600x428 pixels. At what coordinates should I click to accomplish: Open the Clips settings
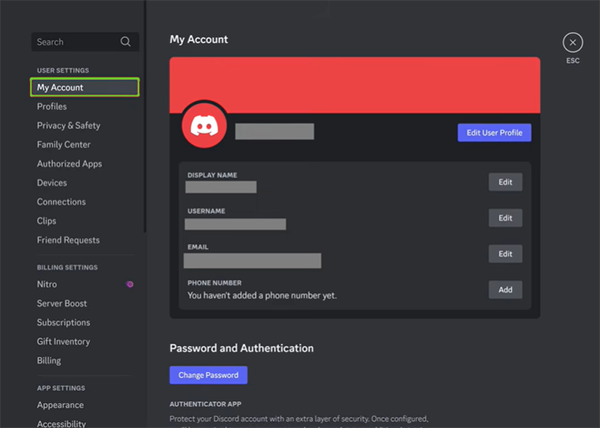(x=46, y=221)
